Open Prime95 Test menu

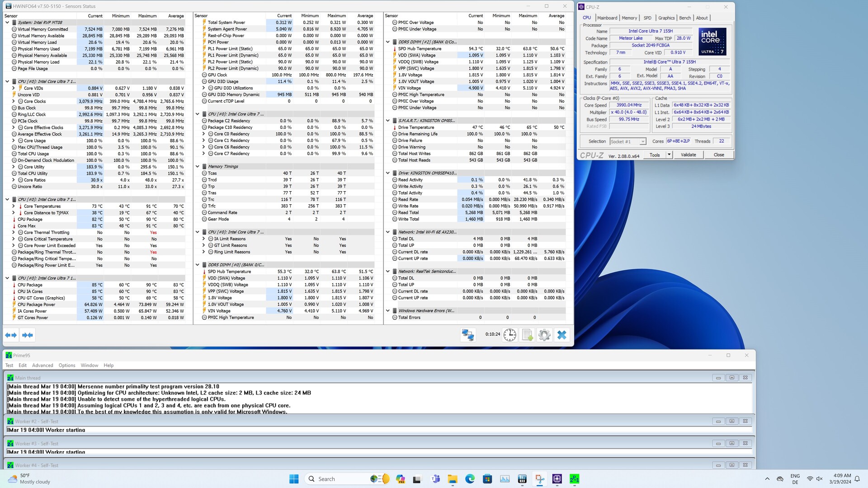click(x=9, y=366)
